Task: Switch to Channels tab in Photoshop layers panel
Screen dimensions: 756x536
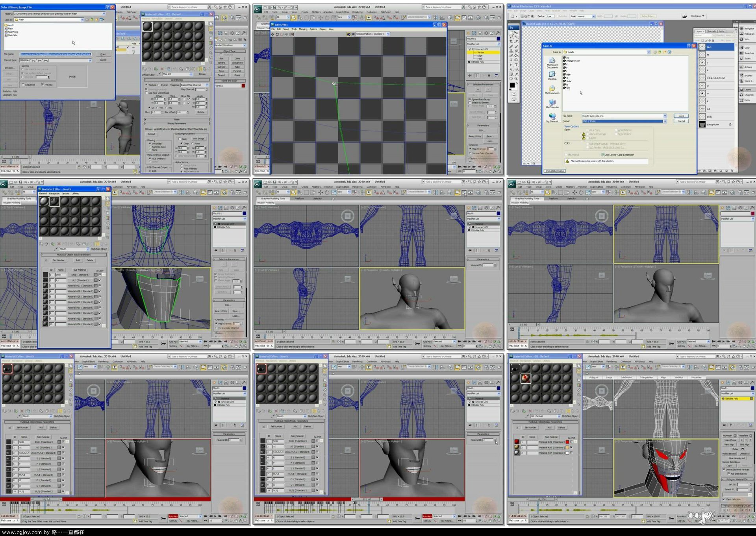Action: [x=711, y=31]
